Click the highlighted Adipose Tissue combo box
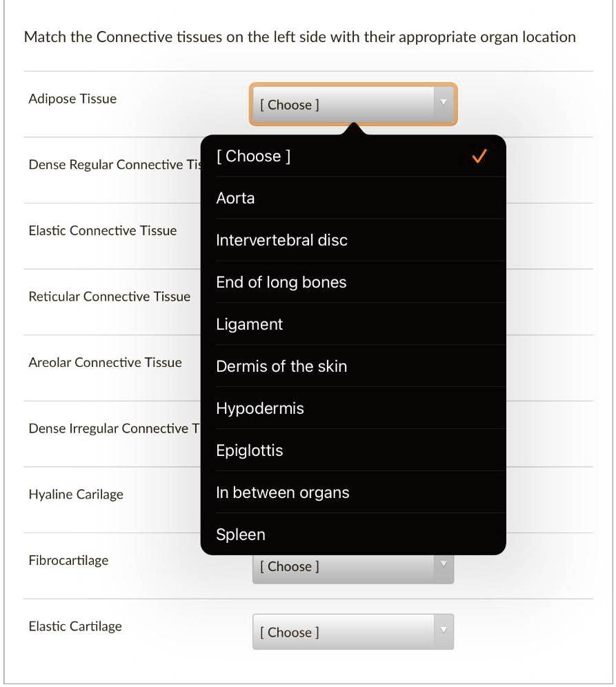 (x=345, y=106)
